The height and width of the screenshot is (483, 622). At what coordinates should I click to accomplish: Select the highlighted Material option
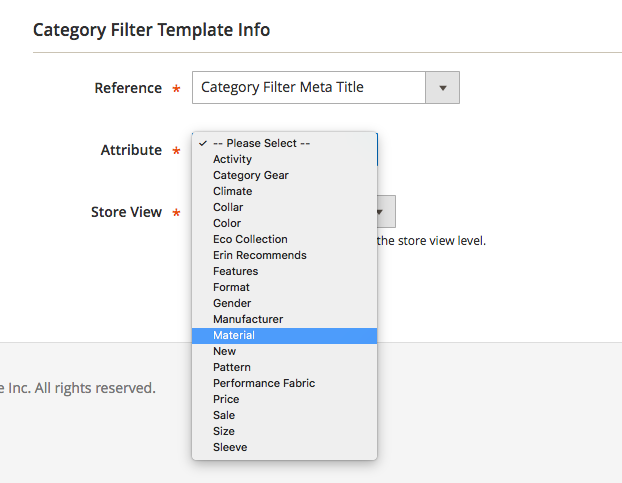pyautogui.click(x=234, y=335)
